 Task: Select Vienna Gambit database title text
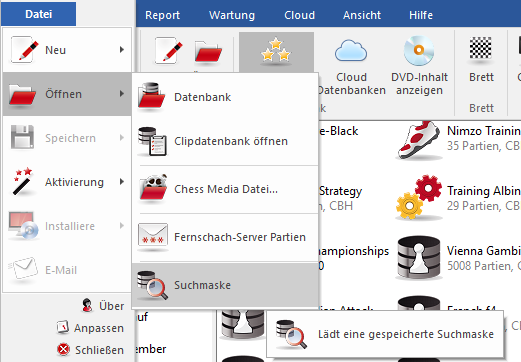(484, 251)
